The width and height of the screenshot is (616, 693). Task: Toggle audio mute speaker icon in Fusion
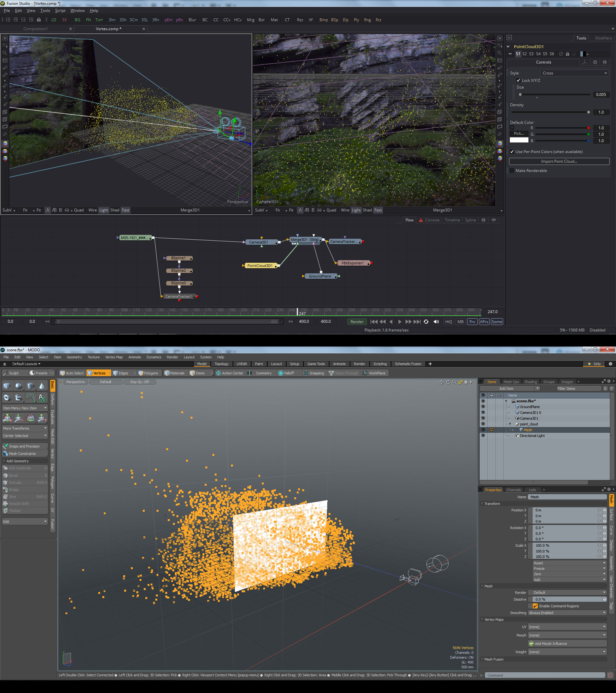click(436, 322)
